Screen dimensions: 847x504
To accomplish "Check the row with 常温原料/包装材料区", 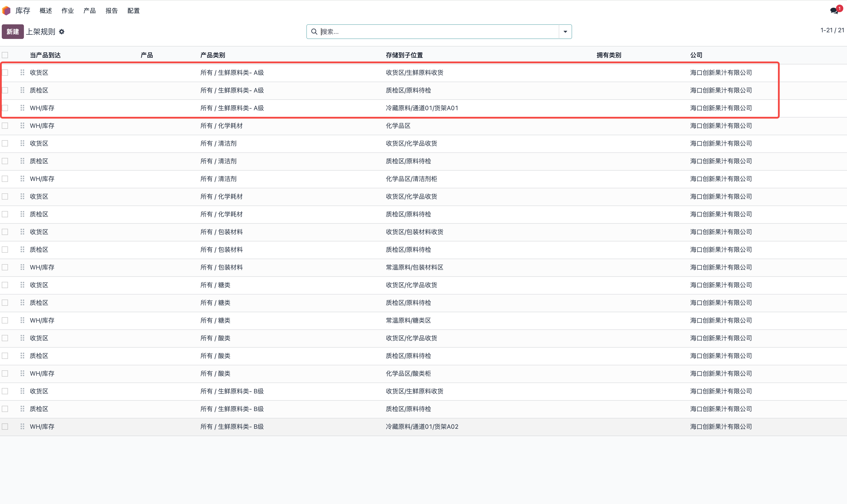I will (x=5, y=267).
